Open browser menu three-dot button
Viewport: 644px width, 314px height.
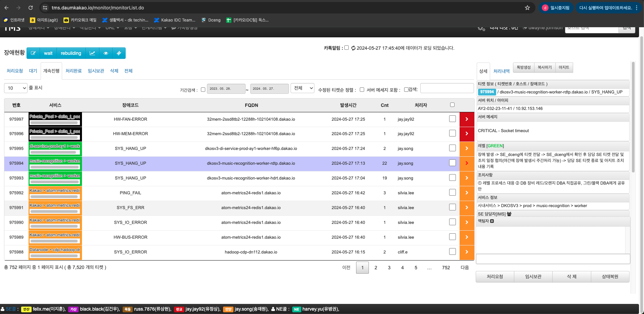coord(637,8)
